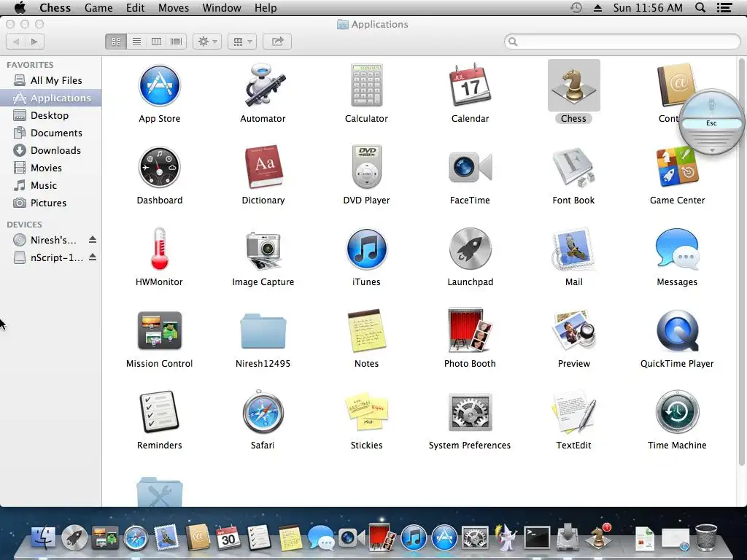Eject the nScript-1 volume
This screenshot has width=747, height=560.
(x=93, y=257)
